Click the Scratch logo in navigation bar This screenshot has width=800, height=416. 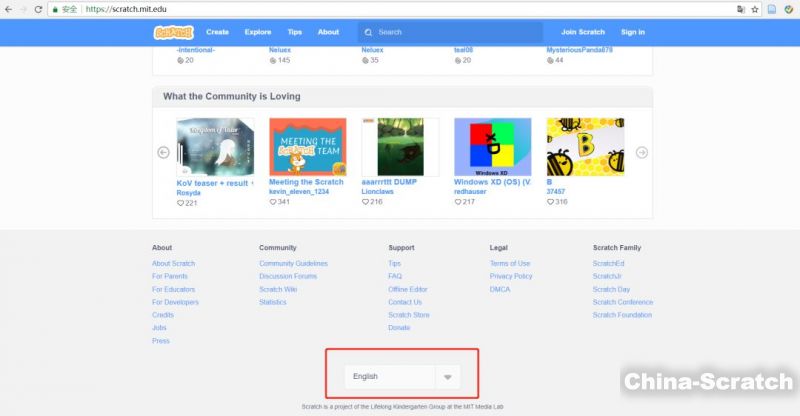coord(173,32)
